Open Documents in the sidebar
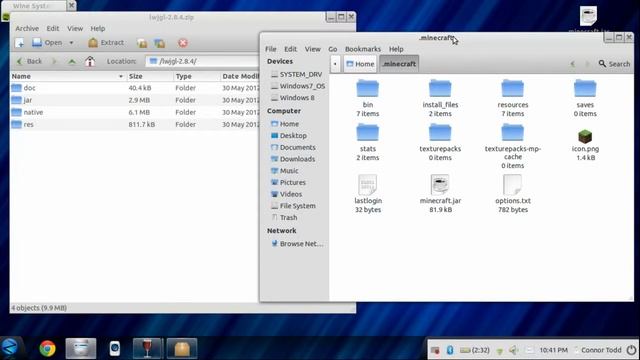Viewport: 640px width, 360px height. [x=293, y=147]
